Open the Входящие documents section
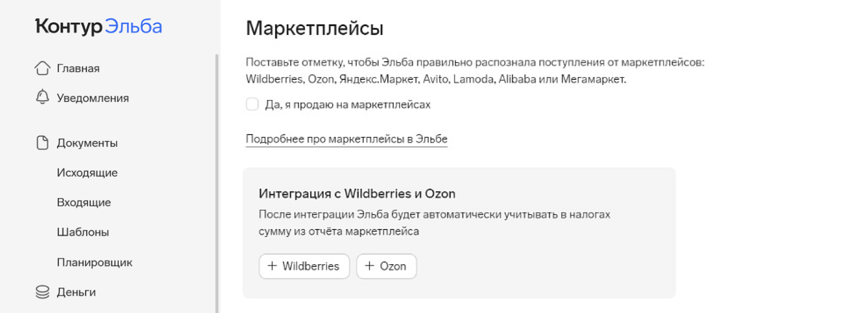868x313 pixels. coord(84,203)
